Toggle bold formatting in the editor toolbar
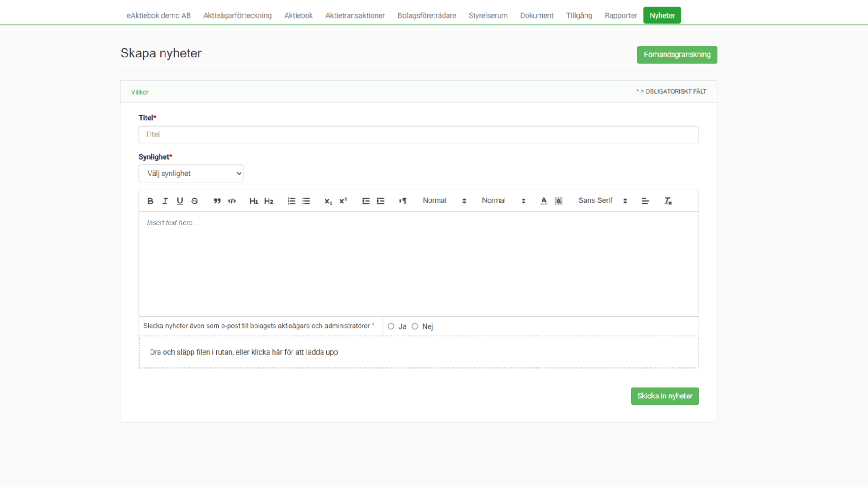Image resolution: width=868 pixels, height=487 pixels. [x=150, y=201]
